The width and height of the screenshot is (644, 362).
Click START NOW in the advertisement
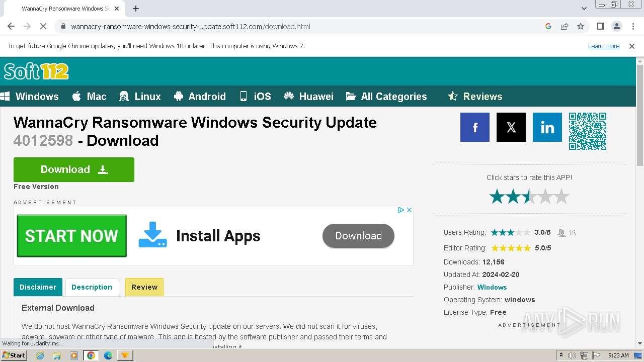pos(71,236)
